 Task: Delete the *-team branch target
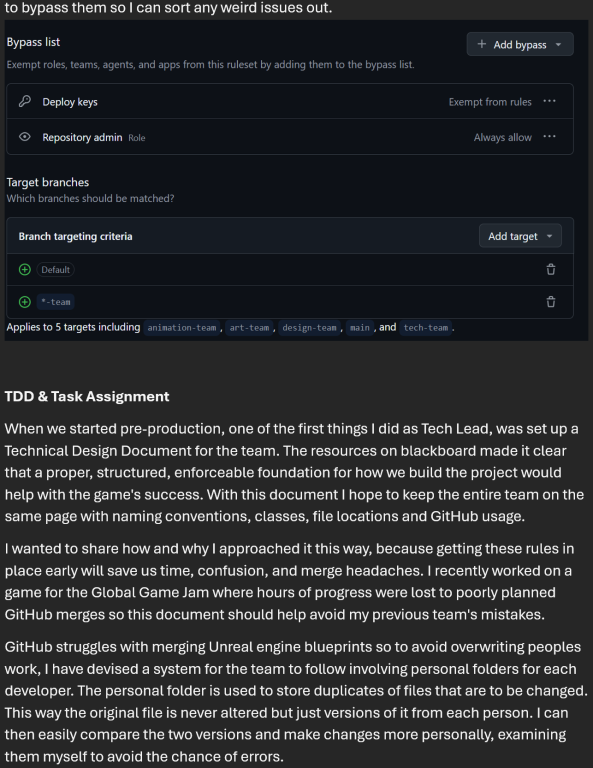[x=551, y=302]
